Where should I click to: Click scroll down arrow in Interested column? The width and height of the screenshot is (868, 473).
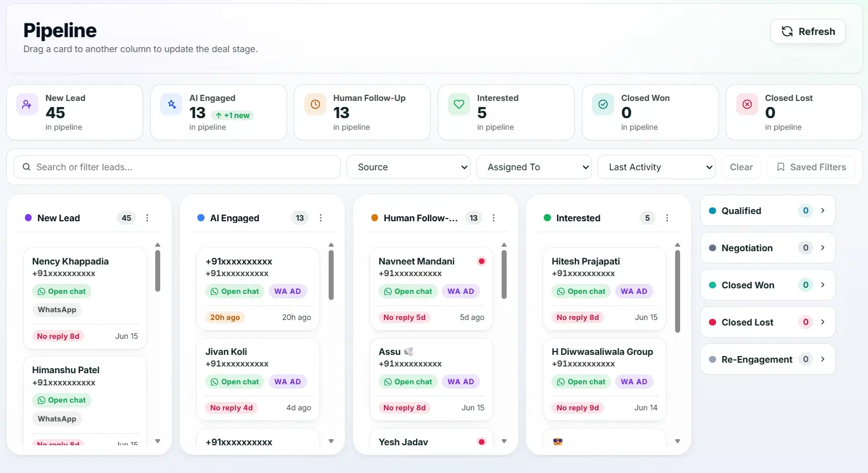point(677,441)
